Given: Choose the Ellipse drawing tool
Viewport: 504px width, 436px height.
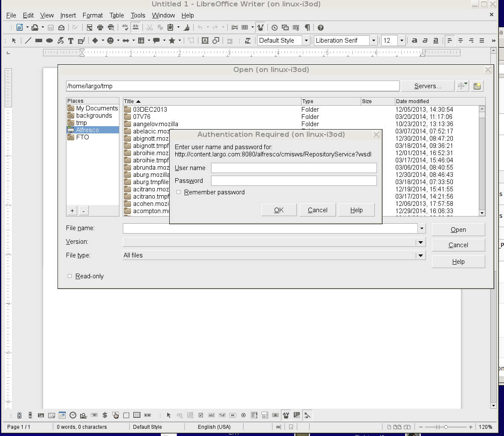Looking at the screenshot, I should 49,40.
